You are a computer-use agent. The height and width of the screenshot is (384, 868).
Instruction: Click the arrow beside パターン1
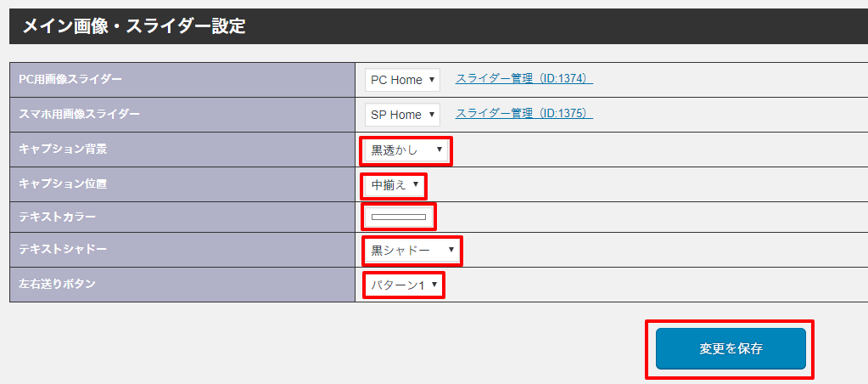434,285
